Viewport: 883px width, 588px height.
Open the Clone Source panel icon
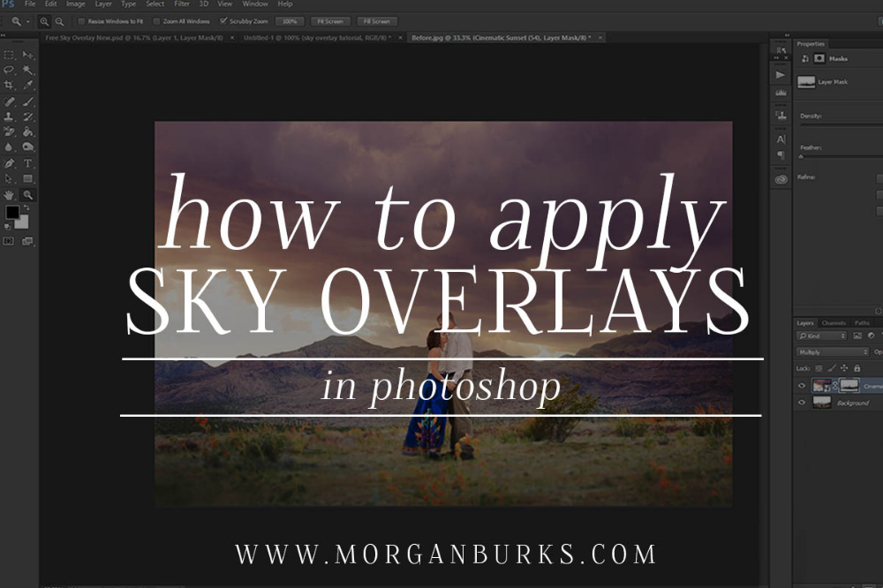(780, 116)
